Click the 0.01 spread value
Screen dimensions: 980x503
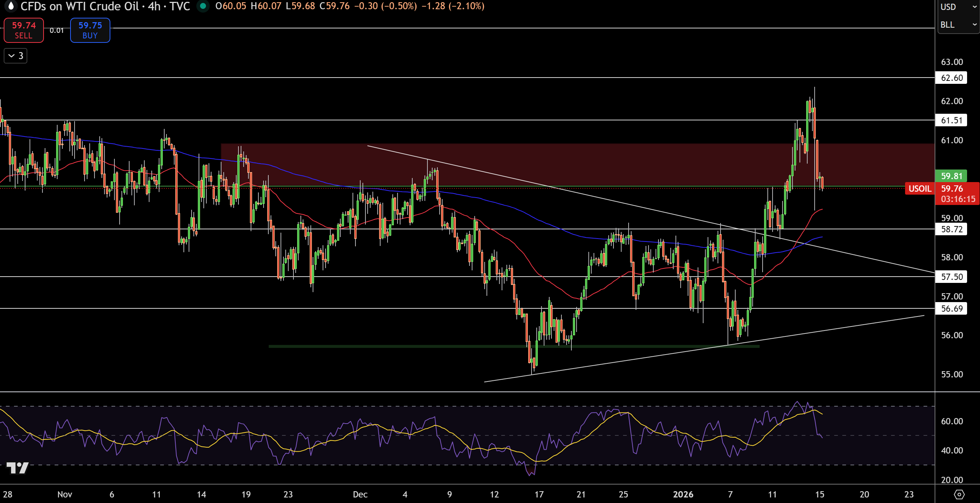pos(57,30)
